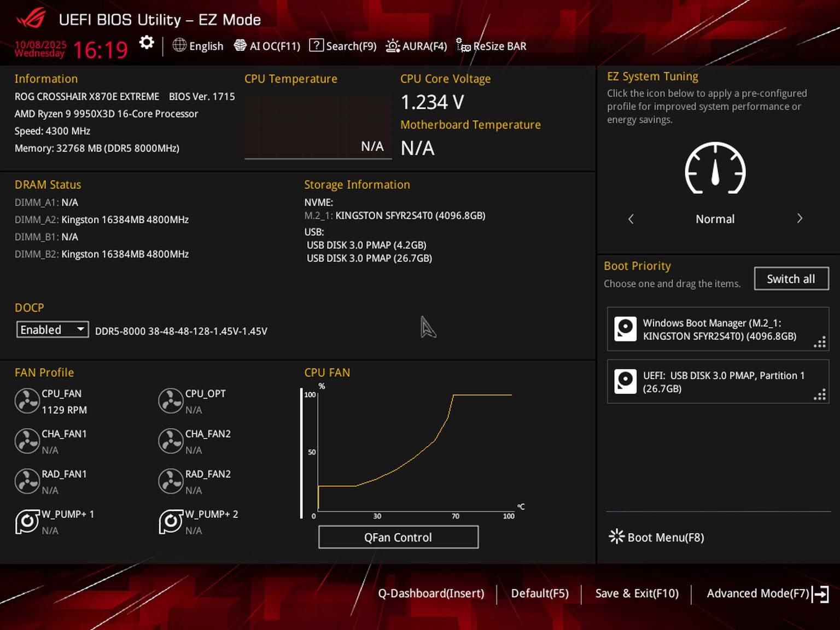This screenshot has width=840, height=630.
Task: Go to next EZ tuning profile arrow
Action: pyautogui.click(x=800, y=219)
